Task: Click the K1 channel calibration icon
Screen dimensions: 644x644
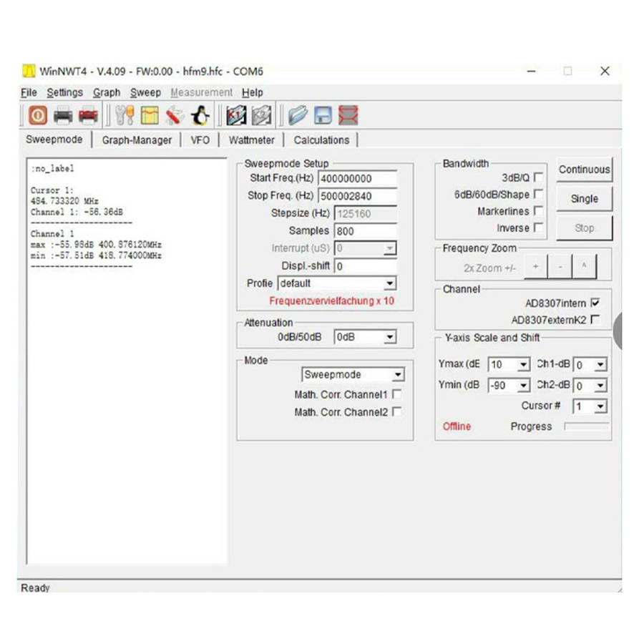Action: click(x=236, y=115)
